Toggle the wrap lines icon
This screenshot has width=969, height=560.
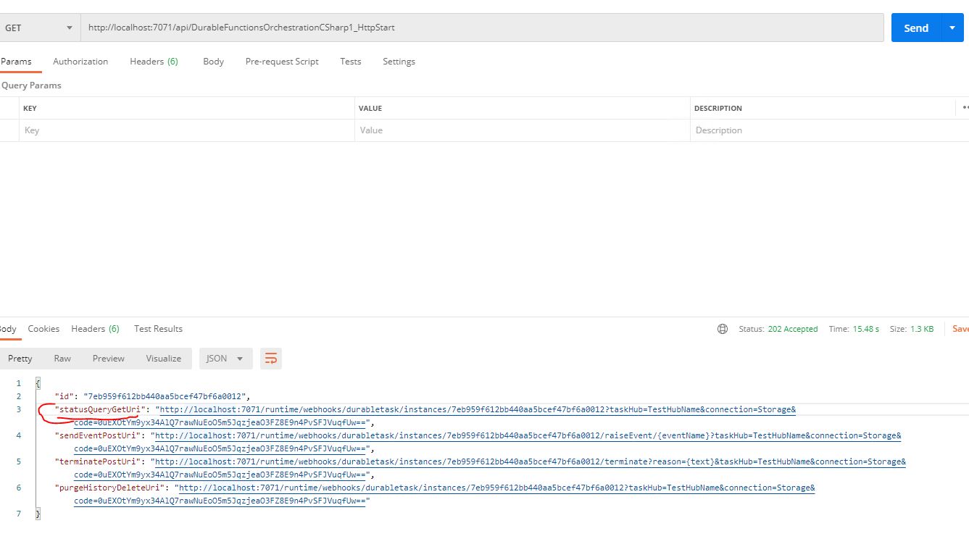271,359
